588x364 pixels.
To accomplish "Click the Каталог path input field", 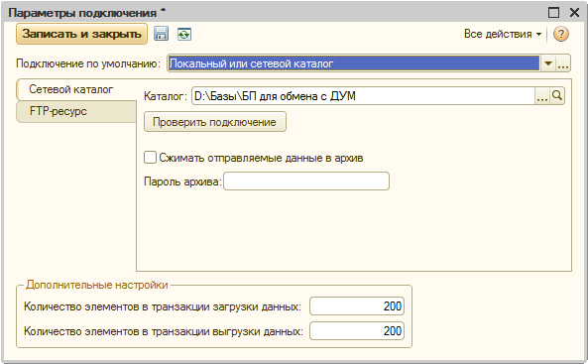I will click(363, 96).
